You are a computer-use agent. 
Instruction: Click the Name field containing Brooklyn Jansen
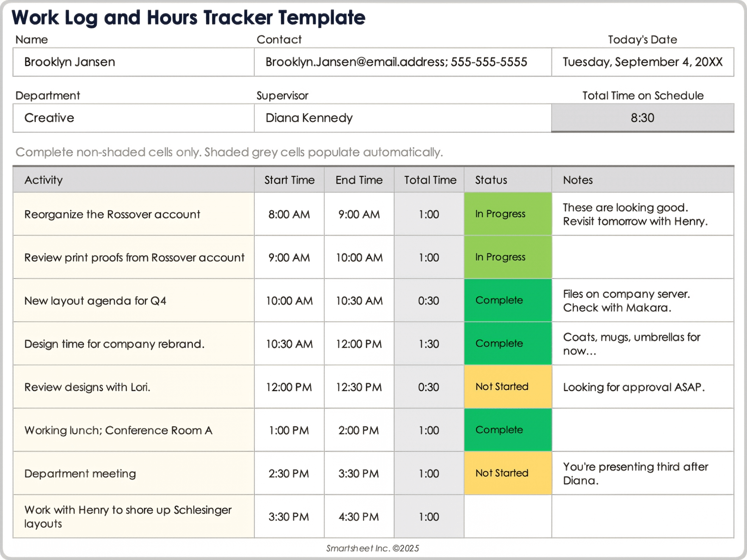[133, 62]
